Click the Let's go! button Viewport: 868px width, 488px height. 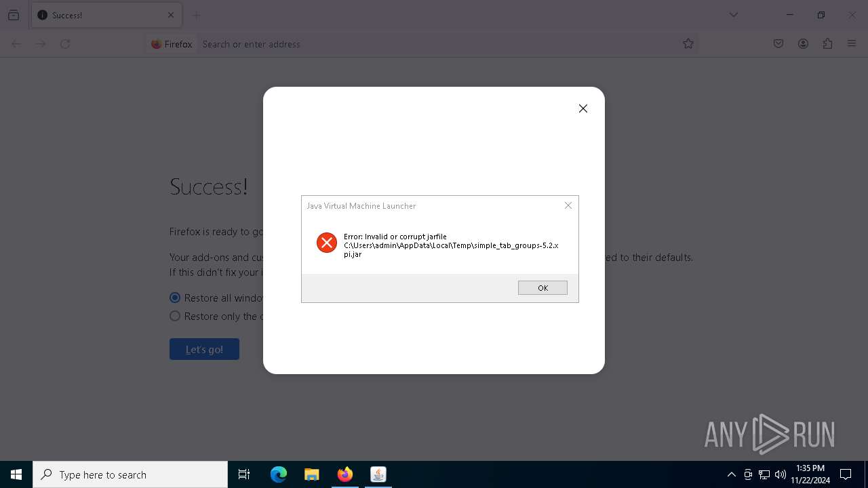pos(204,349)
